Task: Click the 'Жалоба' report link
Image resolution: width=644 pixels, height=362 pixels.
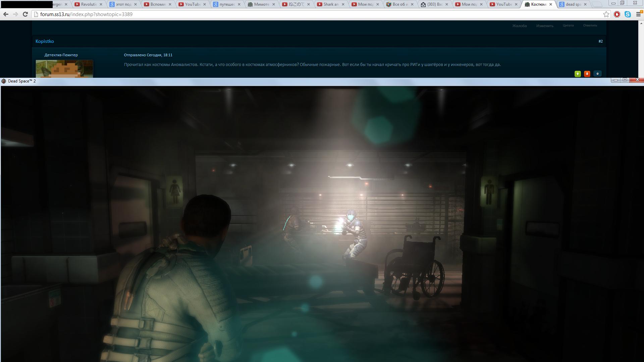Action: pyautogui.click(x=520, y=26)
